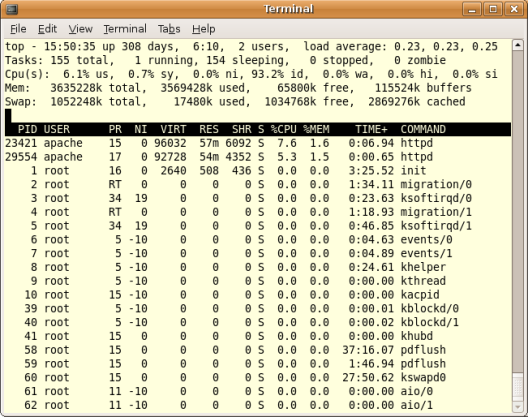Open the Edit menu
The image size is (528, 417).
coord(47,29)
